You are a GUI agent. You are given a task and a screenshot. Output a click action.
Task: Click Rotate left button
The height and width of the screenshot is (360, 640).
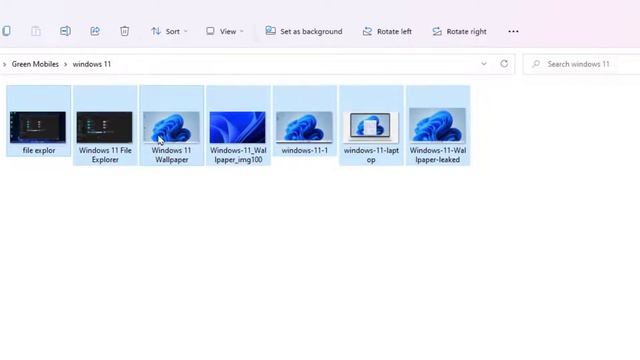click(x=387, y=31)
